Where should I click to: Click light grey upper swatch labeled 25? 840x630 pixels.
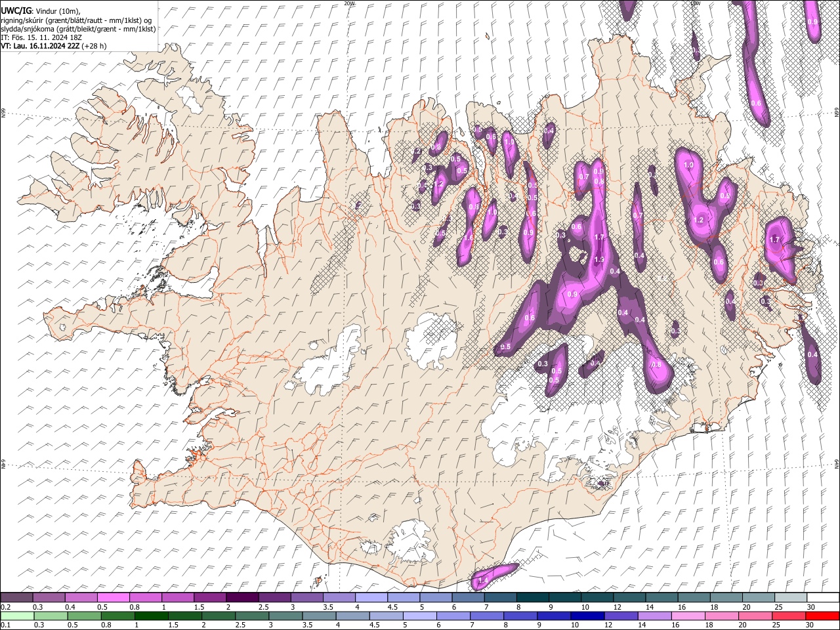pyautogui.click(x=790, y=597)
